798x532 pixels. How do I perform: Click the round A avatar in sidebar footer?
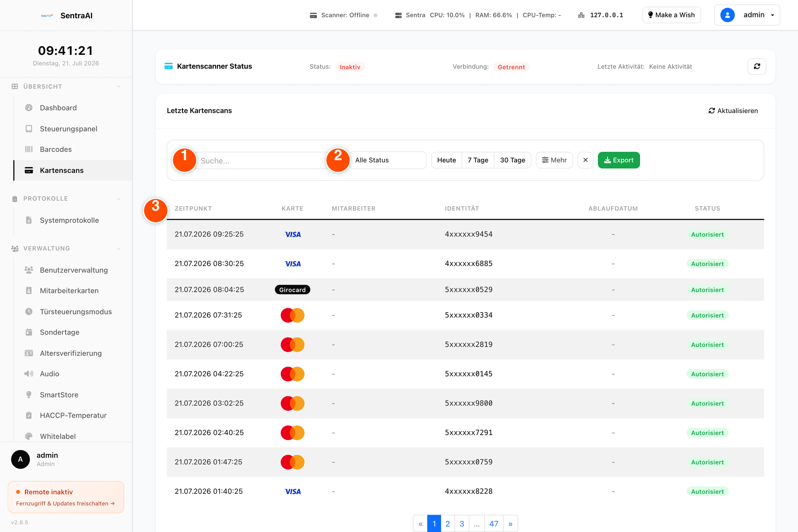click(20, 459)
